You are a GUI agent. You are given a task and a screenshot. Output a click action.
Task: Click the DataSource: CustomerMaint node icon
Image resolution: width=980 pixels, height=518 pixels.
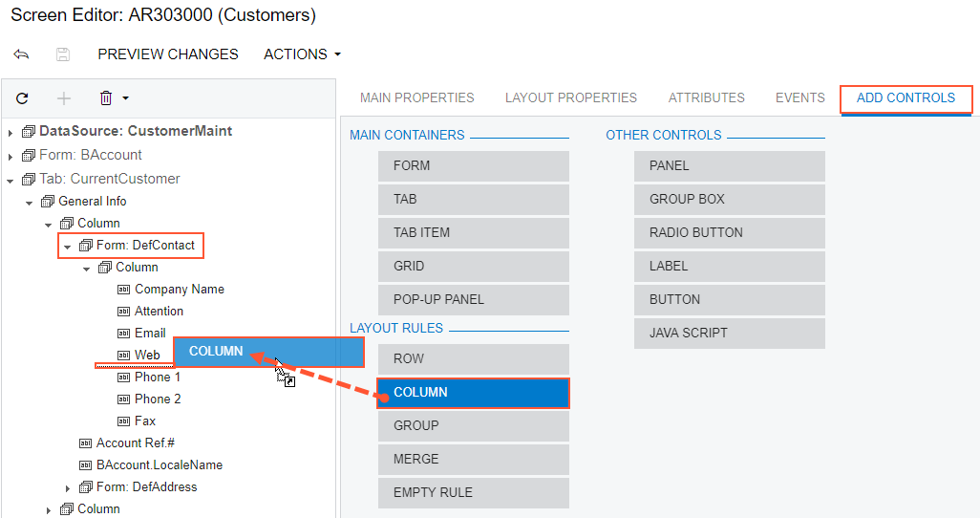point(28,132)
